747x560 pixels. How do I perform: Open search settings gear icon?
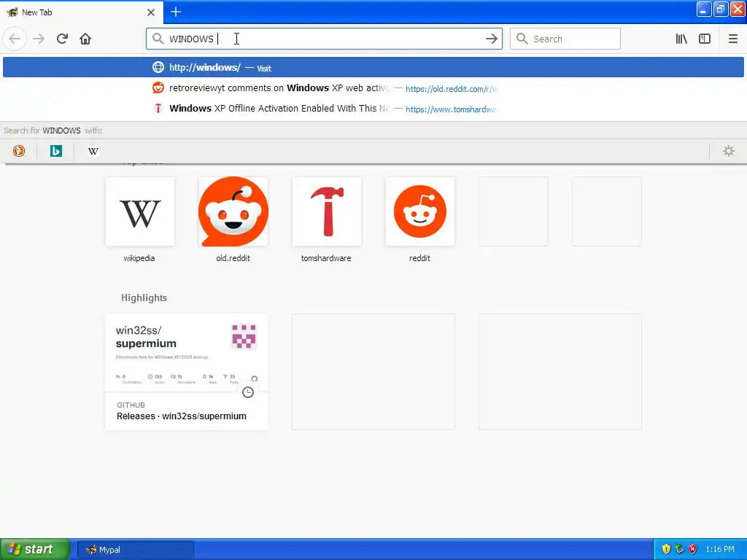click(x=729, y=151)
